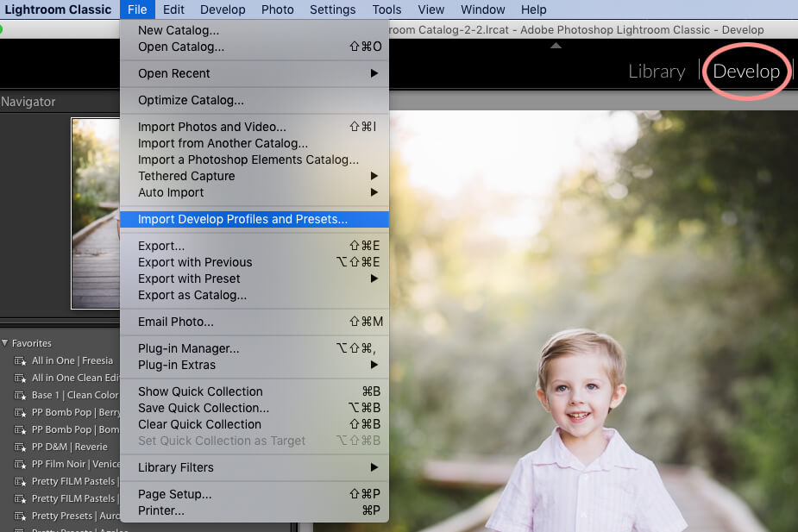
Task: Click the preset icon next to "All in One Clean Edit"
Action: pyautogui.click(x=19, y=378)
